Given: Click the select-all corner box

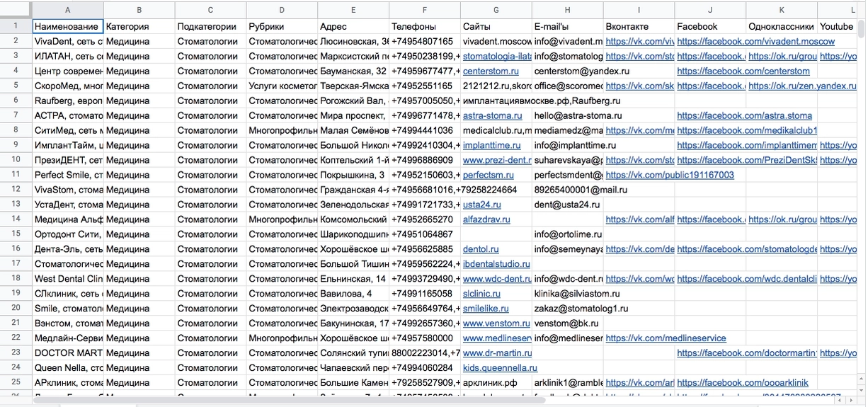Looking at the screenshot, I should pos(16,10).
